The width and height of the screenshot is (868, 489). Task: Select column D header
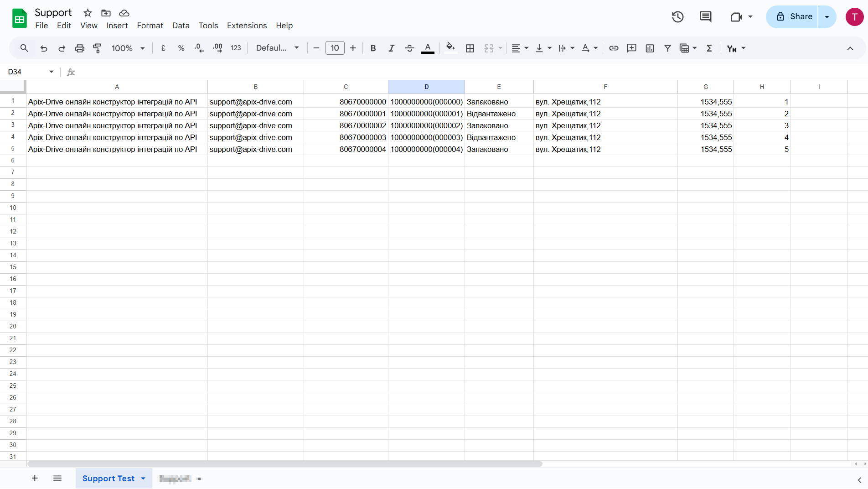click(426, 87)
